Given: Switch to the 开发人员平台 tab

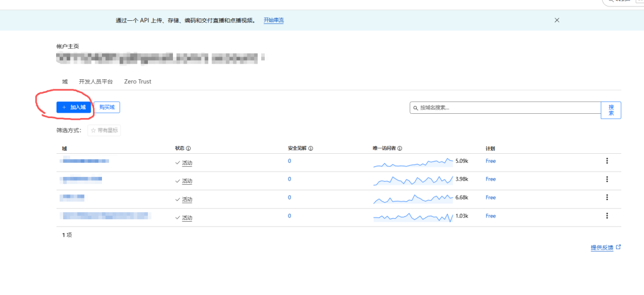Looking at the screenshot, I should [95, 82].
